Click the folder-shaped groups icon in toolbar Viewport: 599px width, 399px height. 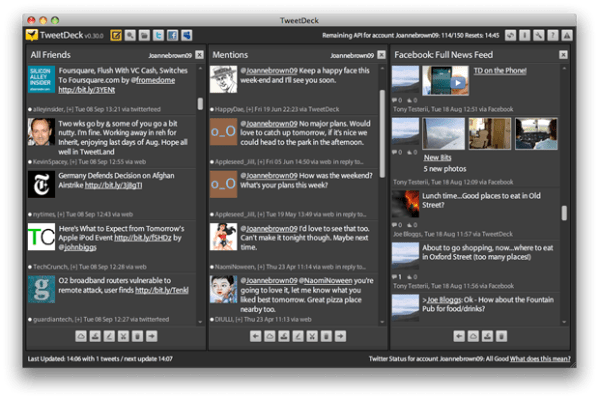click(x=144, y=36)
